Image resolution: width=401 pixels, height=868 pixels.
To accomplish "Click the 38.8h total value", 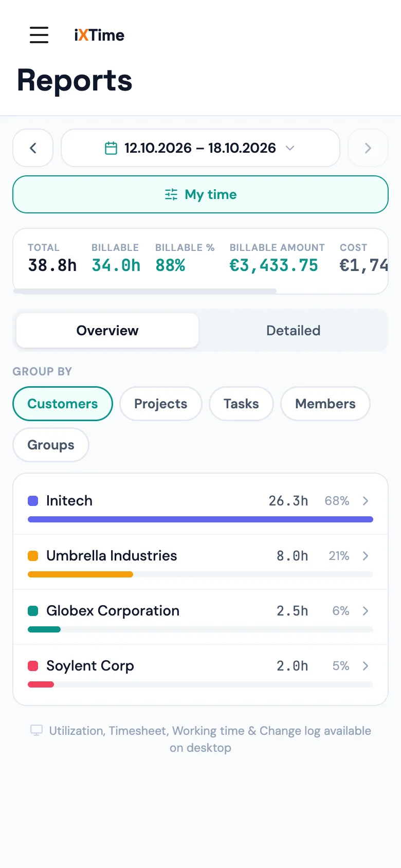I will pyautogui.click(x=52, y=265).
